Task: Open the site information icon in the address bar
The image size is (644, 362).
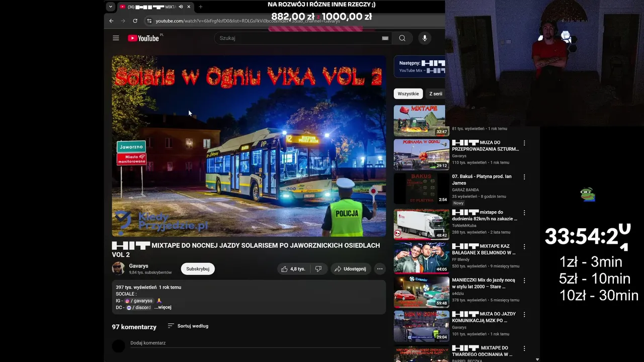Action: 149,21
